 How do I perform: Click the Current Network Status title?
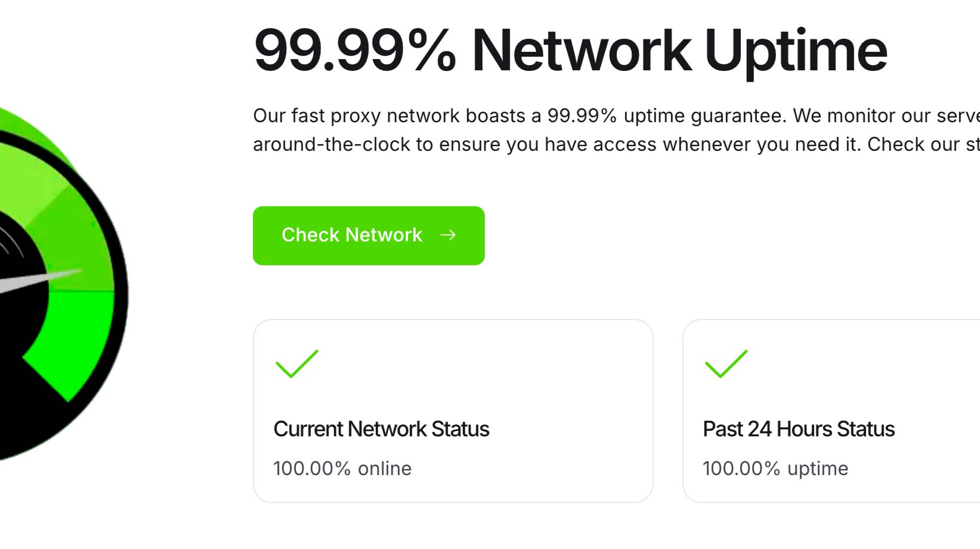click(381, 429)
